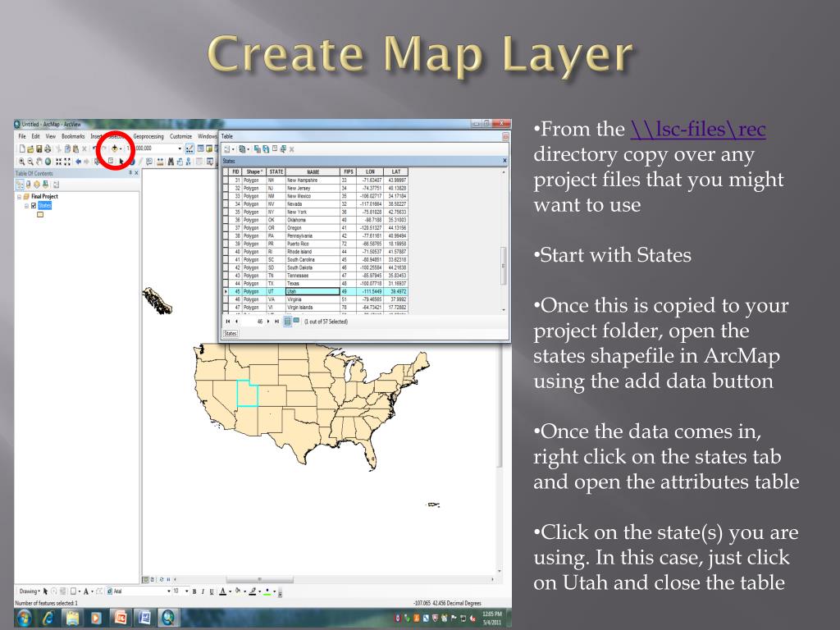
Task: Click the Open folder icon in toolbar
Action: click(x=30, y=148)
